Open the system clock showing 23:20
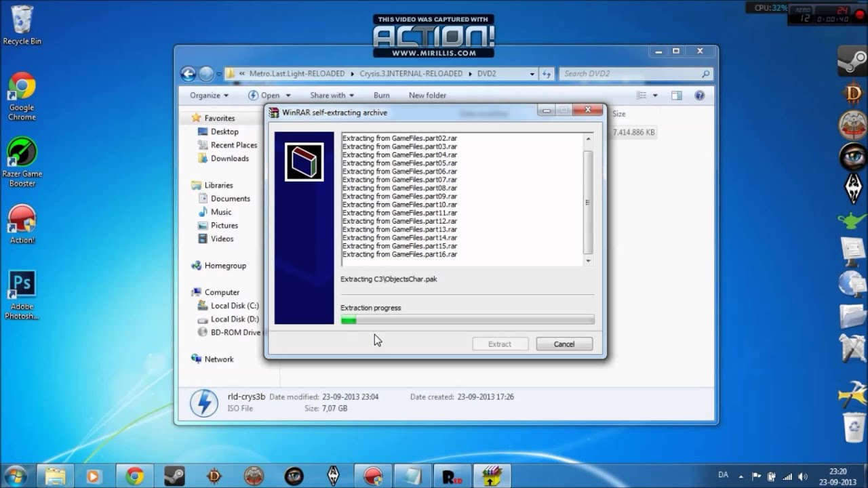Screen dimensions: 868x488 tap(838, 476)
